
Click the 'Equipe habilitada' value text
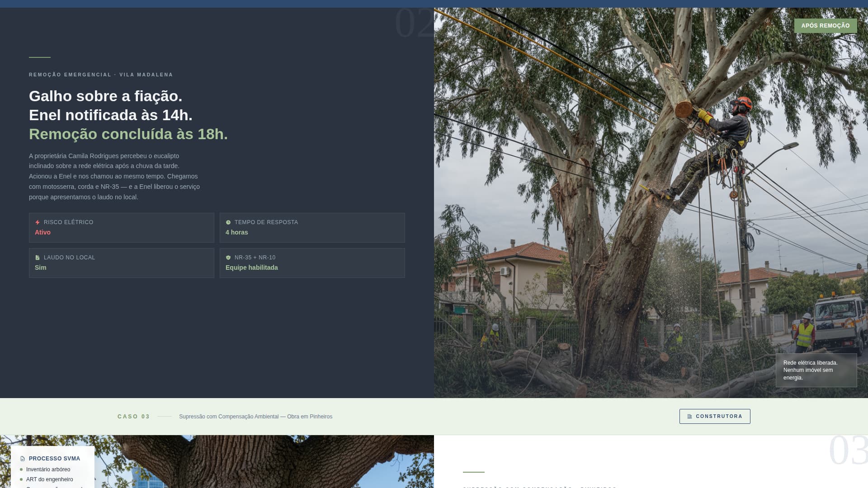(x=251, y=267)
